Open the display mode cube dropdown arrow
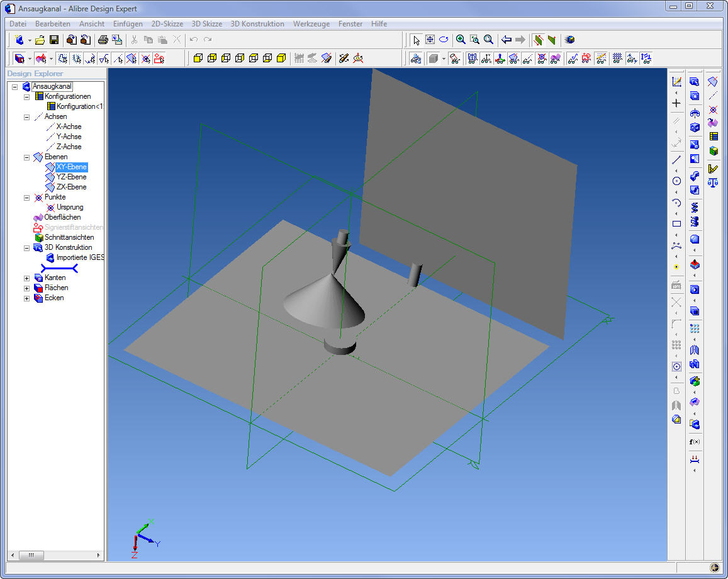Screen dimensions: 728x579 pos(444,59)
